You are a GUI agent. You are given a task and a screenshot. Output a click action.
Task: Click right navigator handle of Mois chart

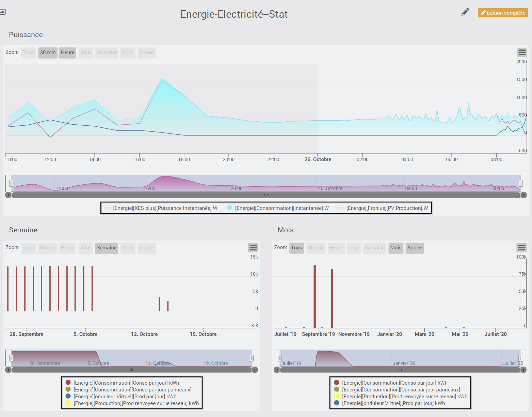coord(520,358)
